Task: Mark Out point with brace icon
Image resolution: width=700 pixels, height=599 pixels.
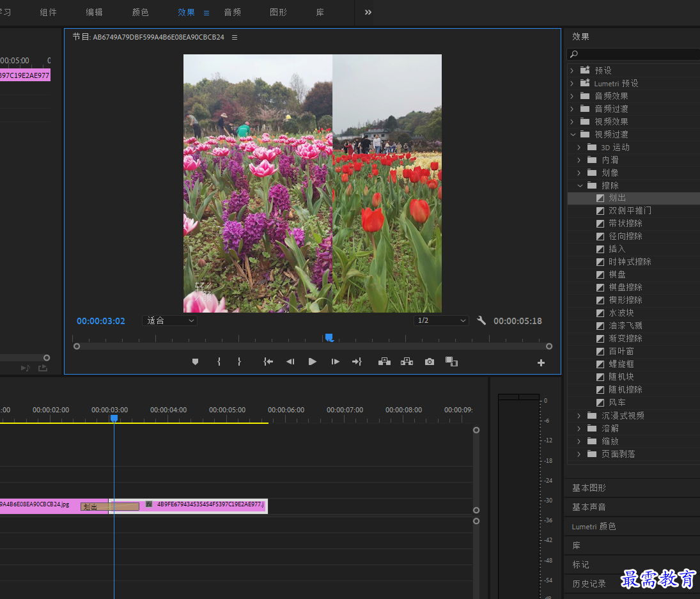Action: point(240,362)
